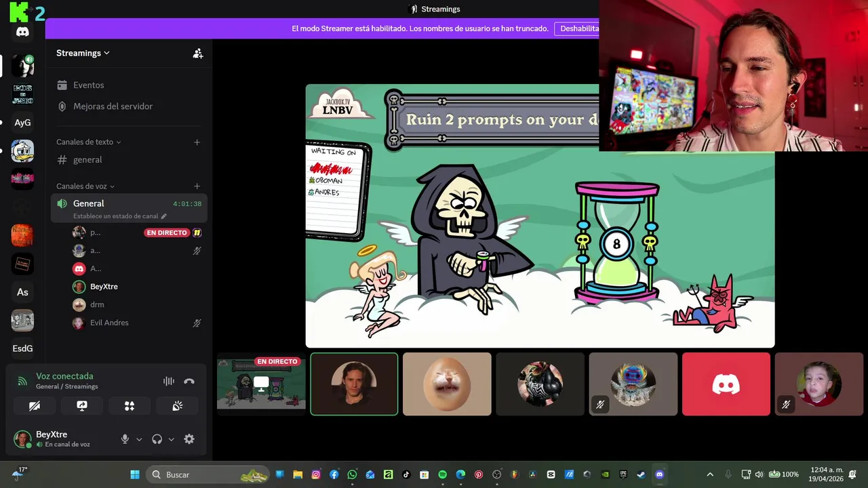The width and height of the screenshot is (868, 488).
Task: Show hidden system tray icons
Action: (710, 474)
